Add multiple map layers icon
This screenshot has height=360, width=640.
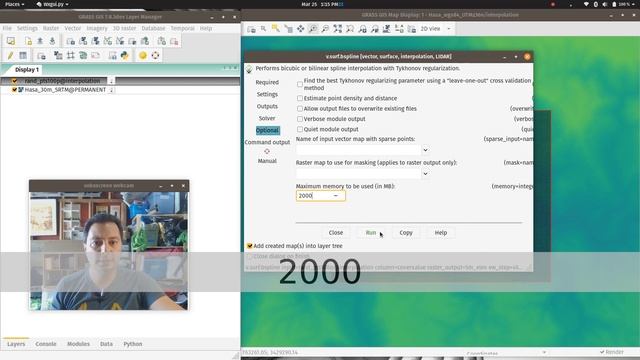point(71,41)
